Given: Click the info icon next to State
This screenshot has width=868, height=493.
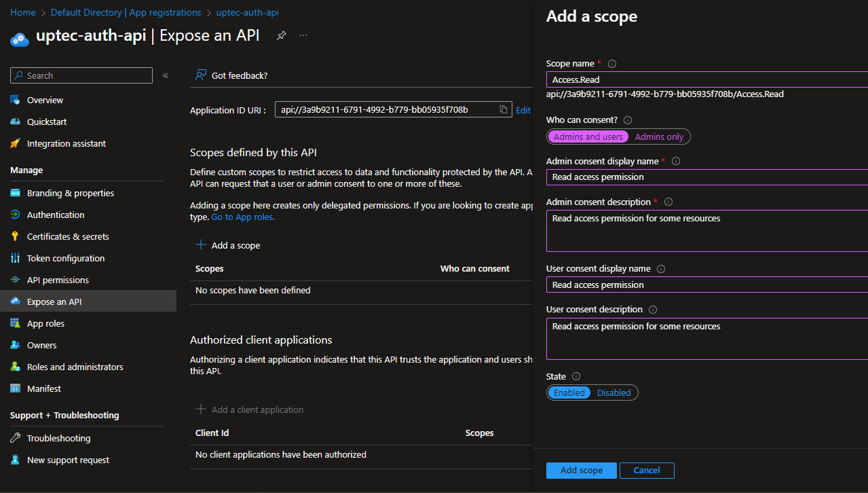Looking at the screenshot, I should point(576,377).
